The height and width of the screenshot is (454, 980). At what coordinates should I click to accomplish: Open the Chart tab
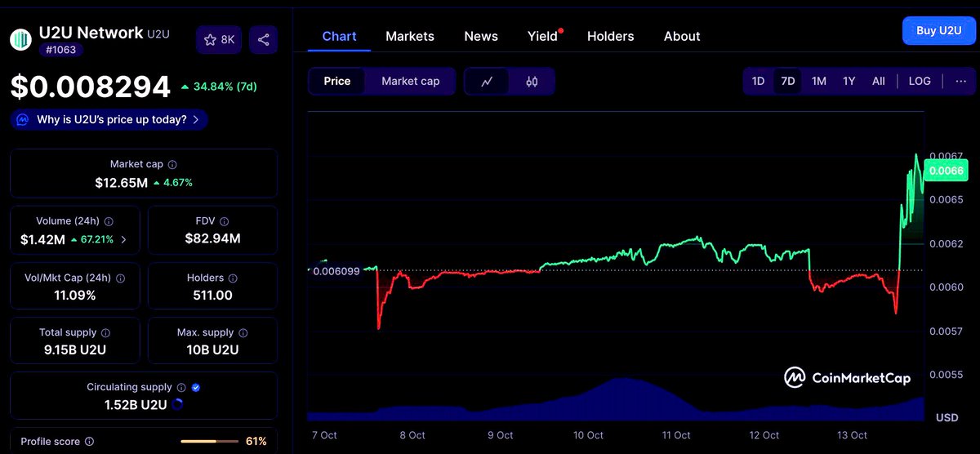(340, 36)
